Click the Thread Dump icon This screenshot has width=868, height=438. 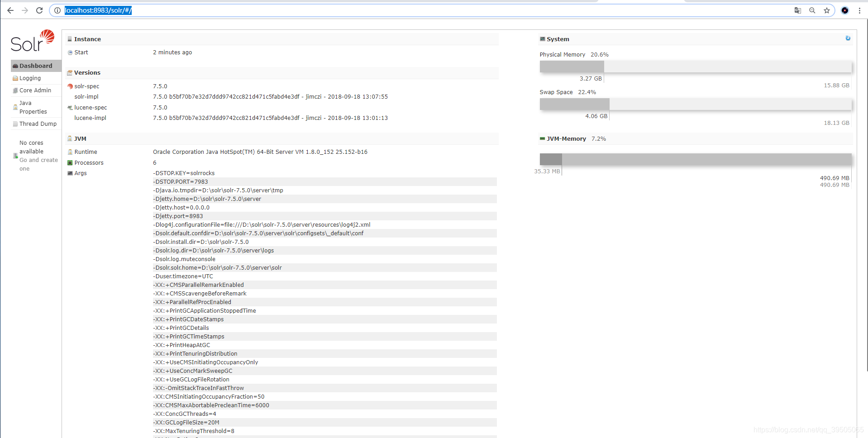tap(15, 124)
